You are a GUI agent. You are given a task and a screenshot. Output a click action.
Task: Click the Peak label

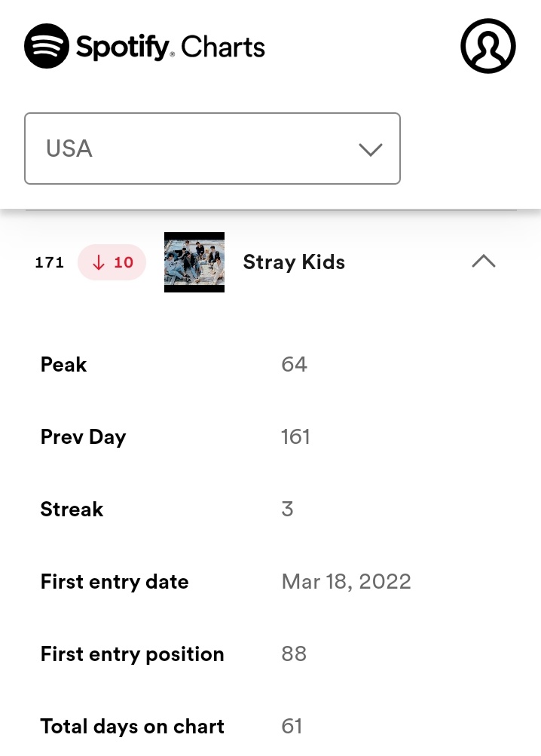pos(63,365)
